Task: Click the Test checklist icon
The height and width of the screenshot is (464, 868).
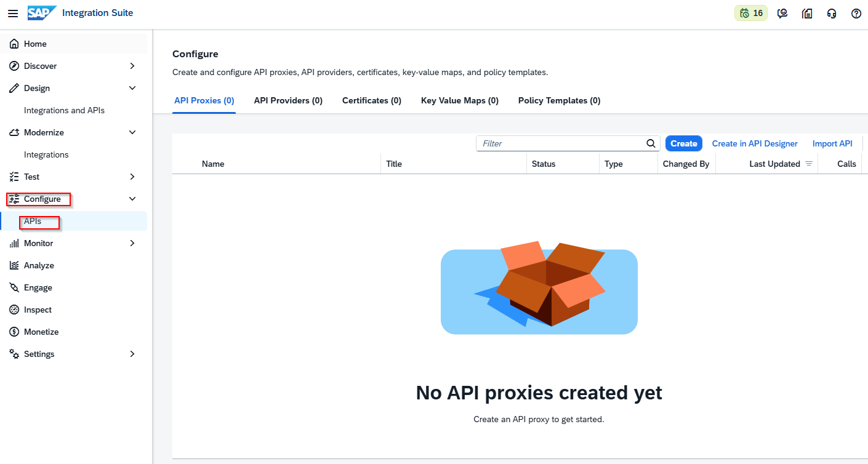Action: pyautogui.click(x=14, y=177)
